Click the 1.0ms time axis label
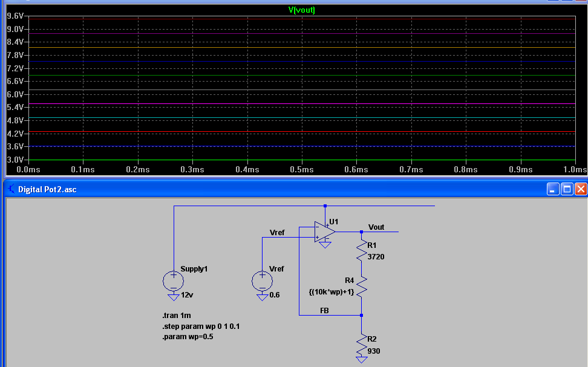The image size is (588, 367). [575, 169]
